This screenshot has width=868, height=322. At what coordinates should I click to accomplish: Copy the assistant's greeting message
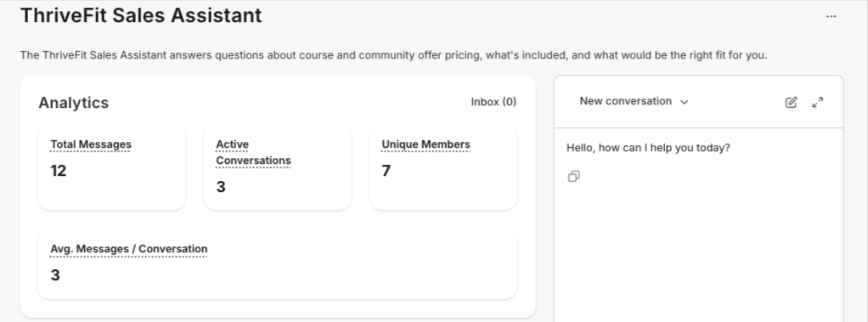click(x=574, y=176)
